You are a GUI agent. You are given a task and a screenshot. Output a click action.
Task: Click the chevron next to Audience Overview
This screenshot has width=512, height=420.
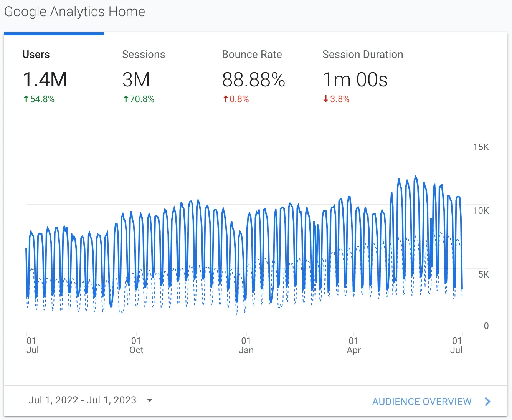tap(487, 402)
